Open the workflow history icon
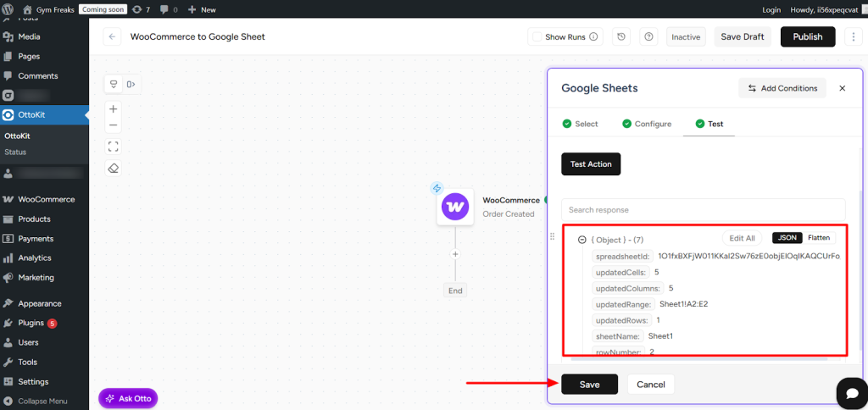The width and height of the screenshot is (868, 410). coord(622,37)
